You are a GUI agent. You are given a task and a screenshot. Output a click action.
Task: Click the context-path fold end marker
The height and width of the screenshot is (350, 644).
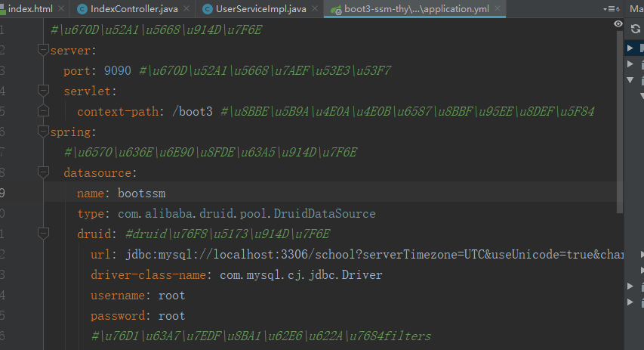click(43, 111)
